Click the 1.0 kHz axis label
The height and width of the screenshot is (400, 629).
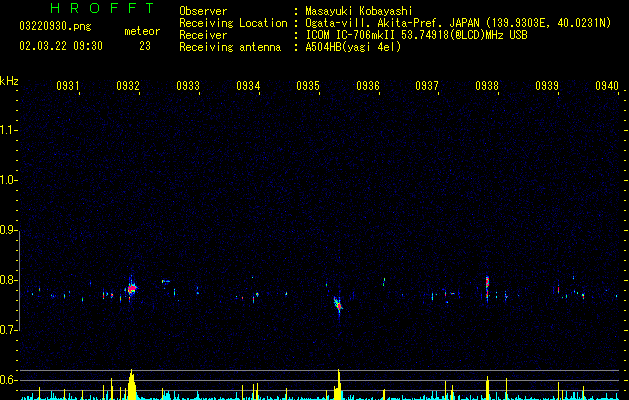(x=8, y=180)
